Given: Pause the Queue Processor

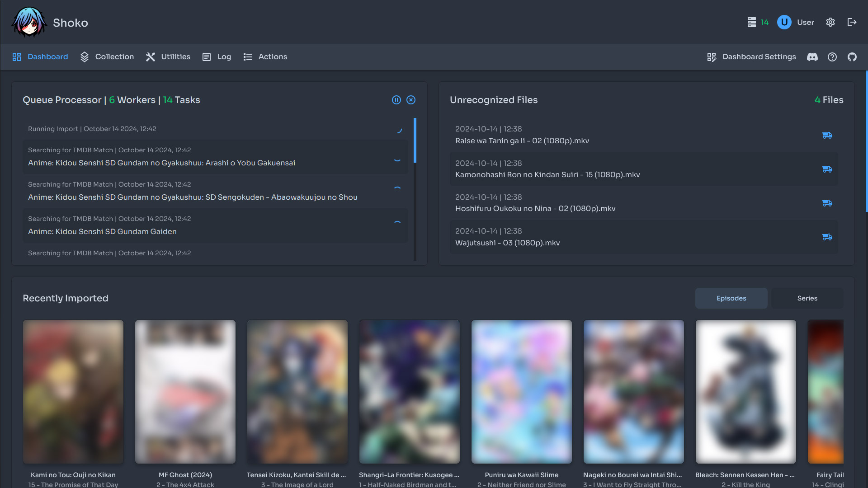Looking at the screenshot, I should (x=396, y=100).
